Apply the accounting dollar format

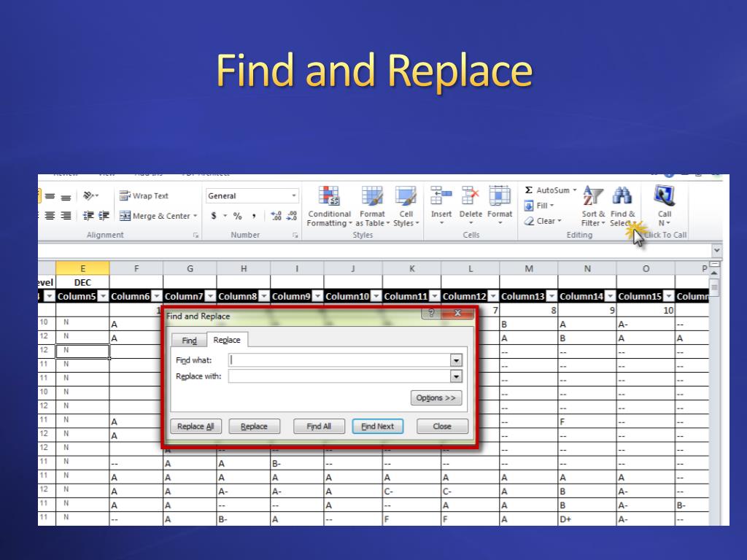click(x=214, y=216)
